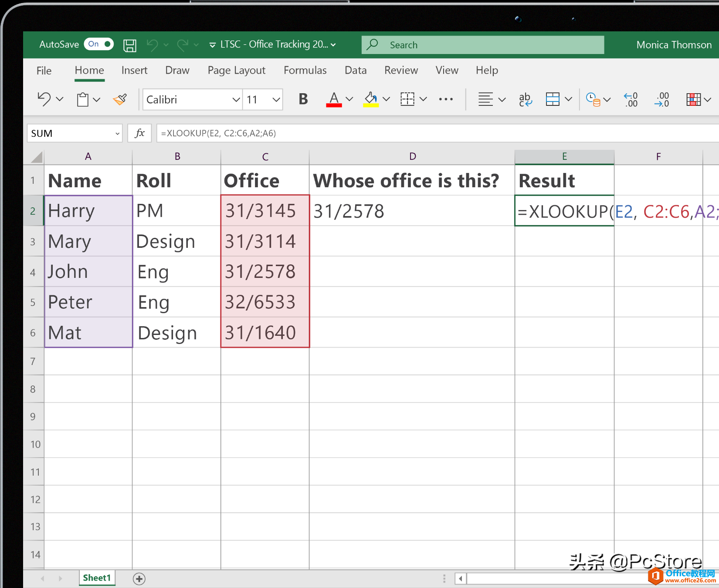Select the Sheet1 tab
Screen dimensions: 719x588
point(97,578)
